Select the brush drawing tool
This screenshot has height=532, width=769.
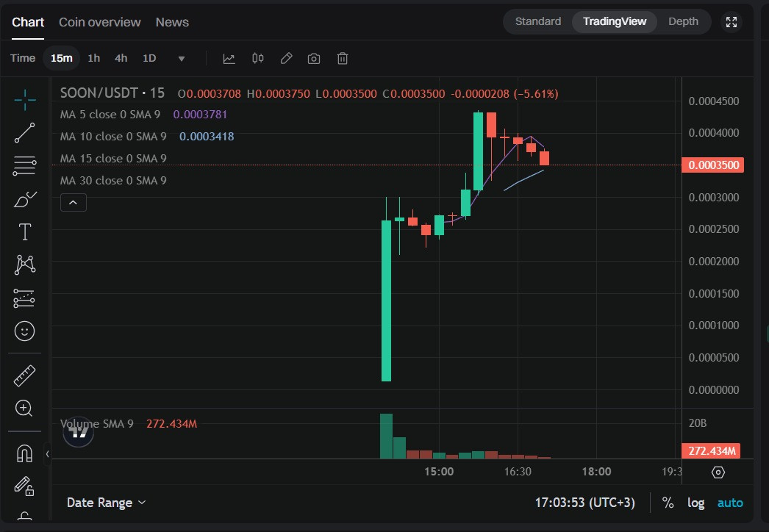24,199
